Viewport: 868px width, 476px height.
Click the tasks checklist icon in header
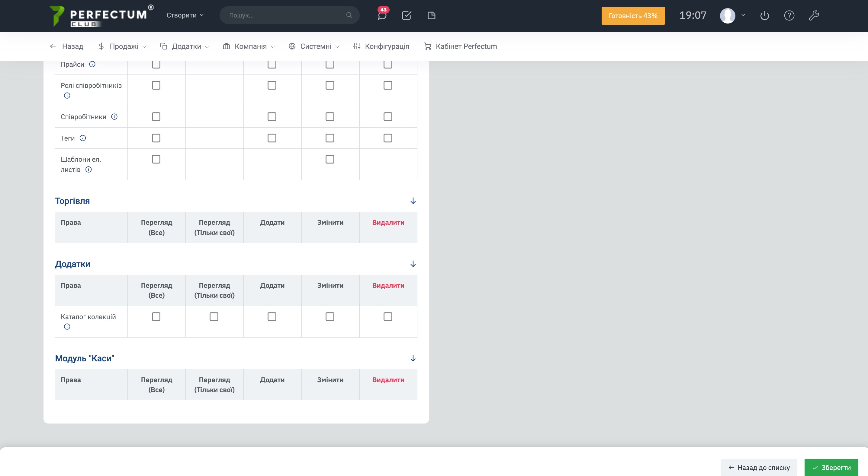407,15
